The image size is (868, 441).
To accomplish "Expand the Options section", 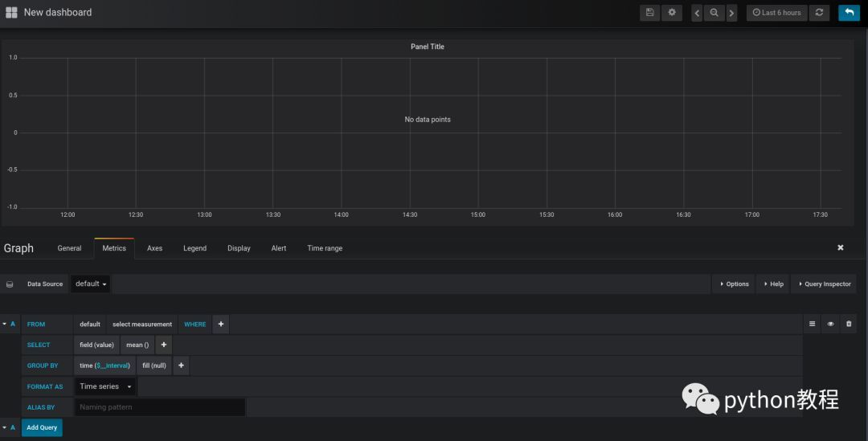I will click(x=734, y=284).
